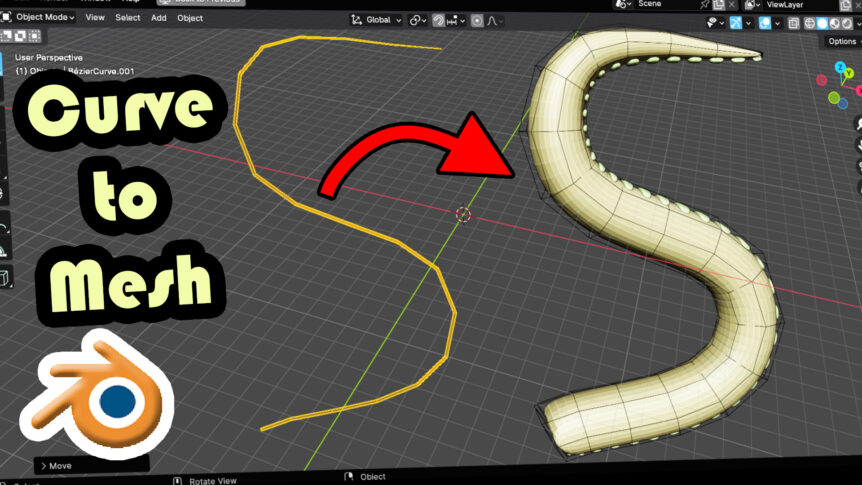Click the negative Z blue gizmo circle
This screenshot has width=862, height=485.
pyautogui.click(x=843, y=104)
